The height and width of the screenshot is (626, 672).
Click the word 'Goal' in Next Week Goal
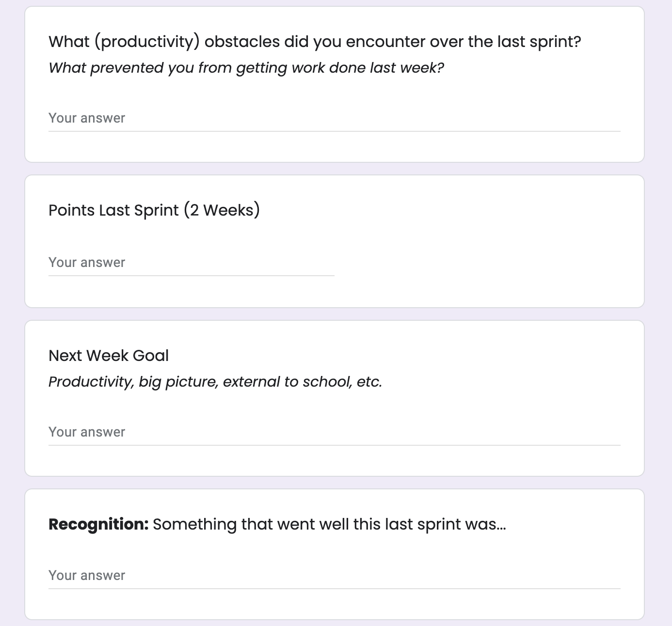(x=151, y=356)
